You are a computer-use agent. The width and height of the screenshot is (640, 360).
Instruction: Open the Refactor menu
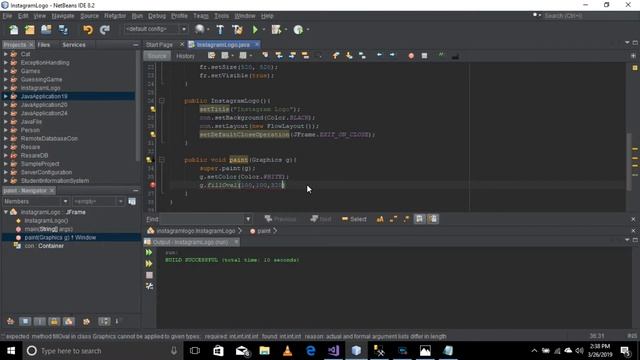(x=115, y=16)
